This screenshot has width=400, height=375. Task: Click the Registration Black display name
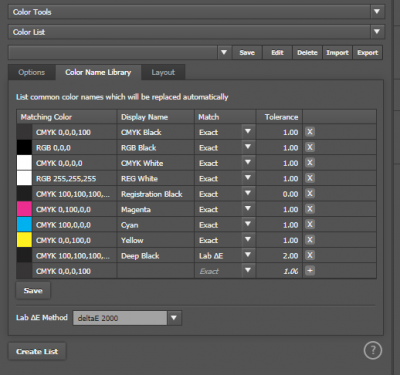click(152, 194)
